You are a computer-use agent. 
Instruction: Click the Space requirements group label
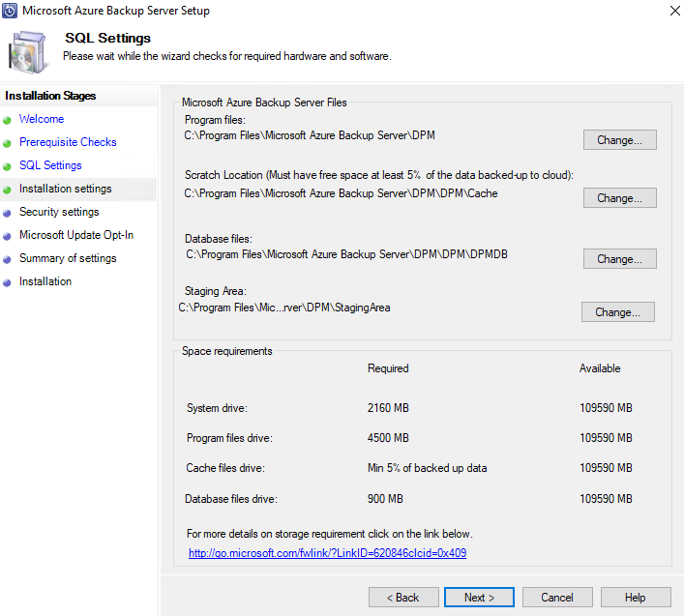coord(226,351)
